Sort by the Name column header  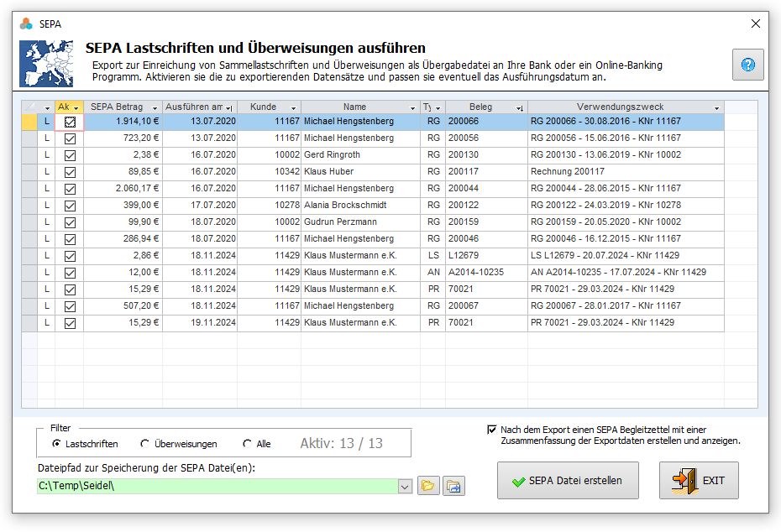point(354,107)
